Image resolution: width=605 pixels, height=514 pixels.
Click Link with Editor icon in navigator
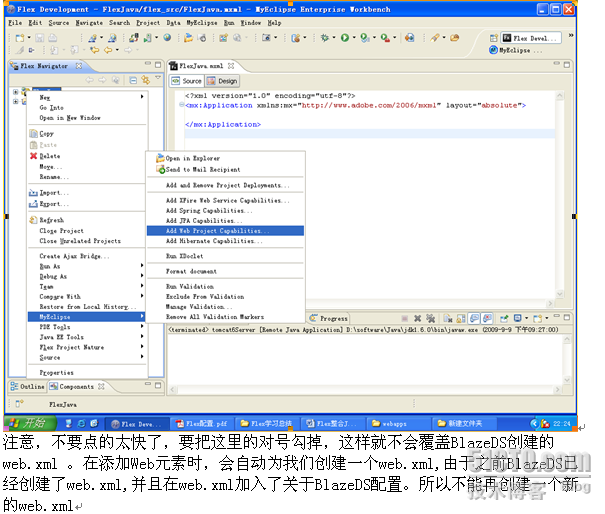pos(145,80)
